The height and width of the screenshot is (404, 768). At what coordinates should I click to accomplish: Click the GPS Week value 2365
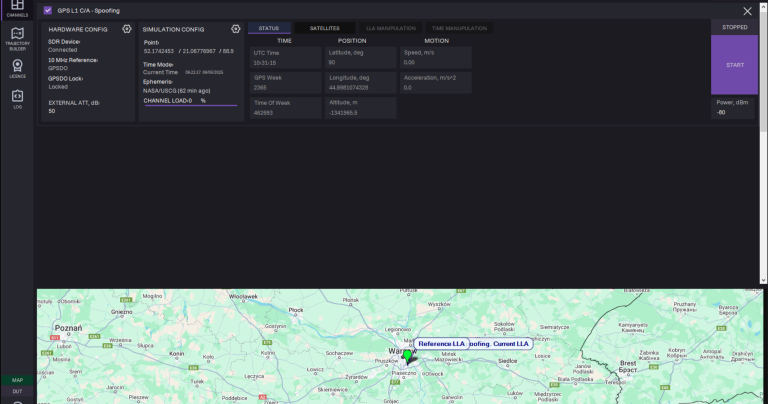coord(260,88)
